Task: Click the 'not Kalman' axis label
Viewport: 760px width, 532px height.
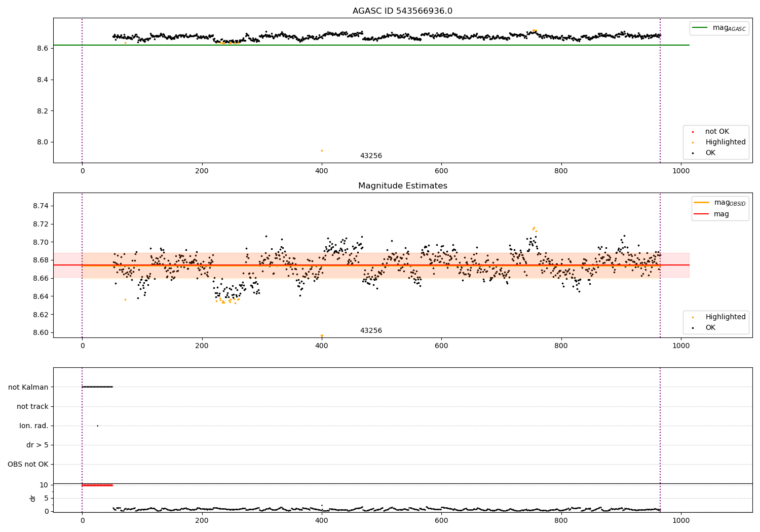Action: coord(28,387)
